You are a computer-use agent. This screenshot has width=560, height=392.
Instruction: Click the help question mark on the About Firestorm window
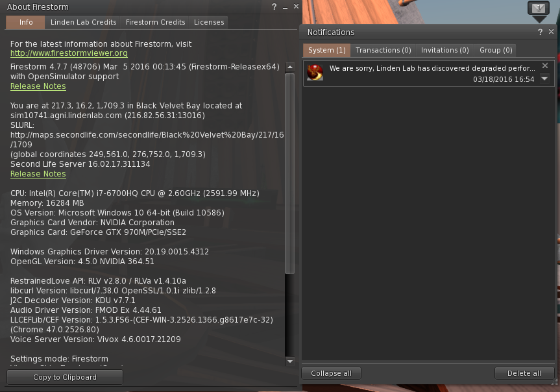click(x=273, y=7)
